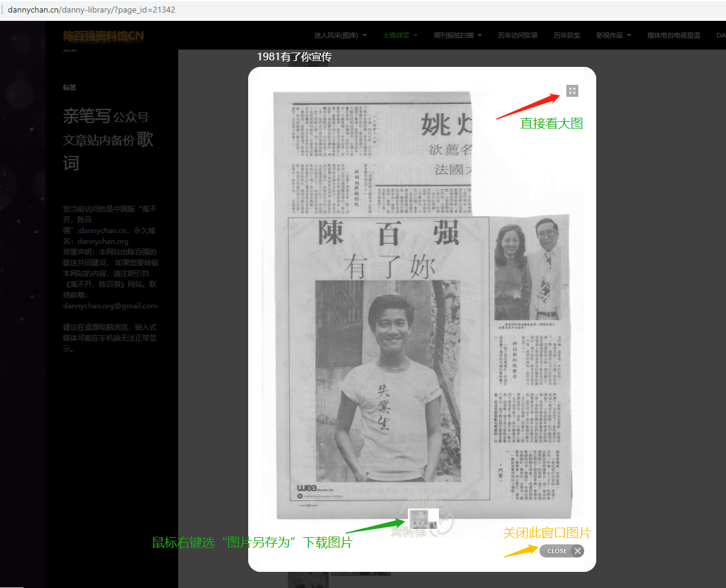Open the 历年获奖 menu item

coord(567,35)
